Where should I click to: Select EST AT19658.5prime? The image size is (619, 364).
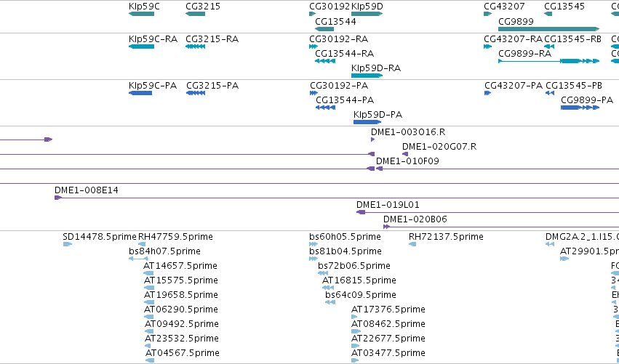[149, 302]
